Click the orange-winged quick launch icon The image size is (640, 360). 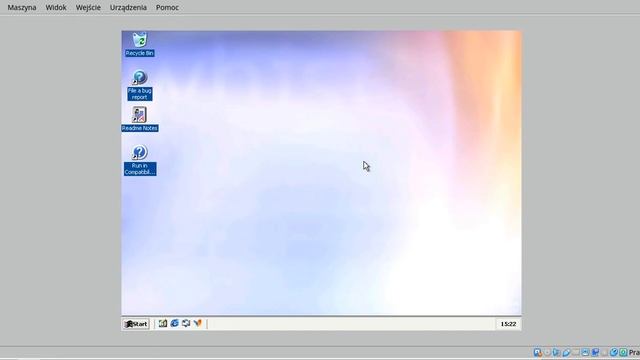point(198,324)
